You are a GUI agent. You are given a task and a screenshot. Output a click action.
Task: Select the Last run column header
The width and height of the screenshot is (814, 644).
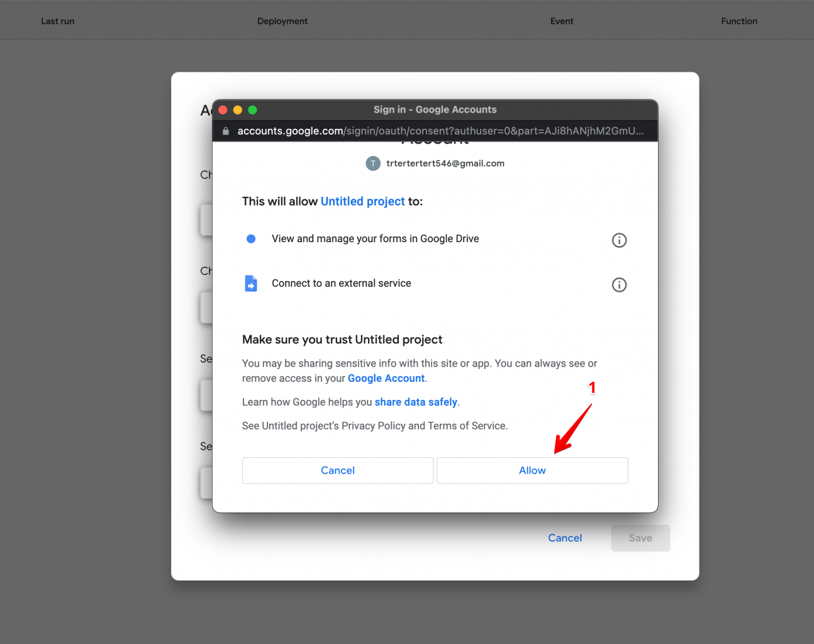pos(58,21)
